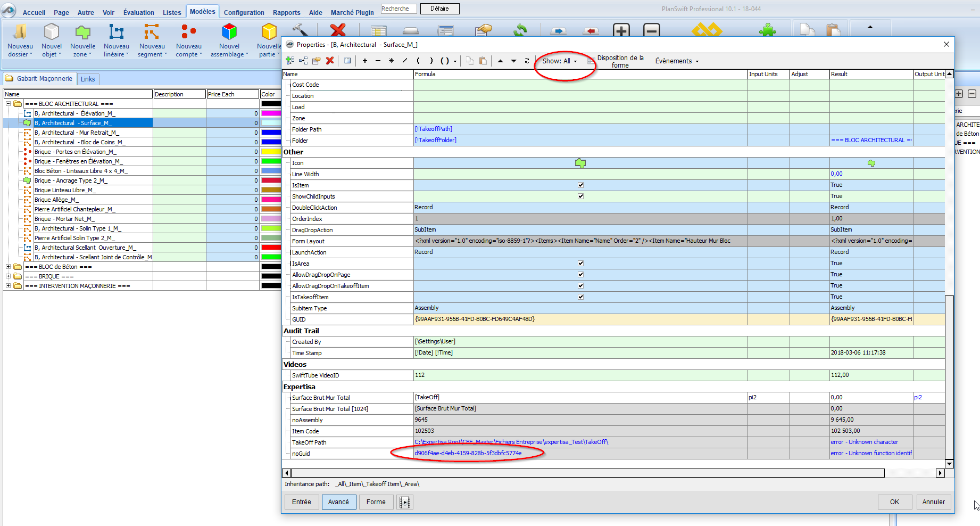Disable the AllowDragDropOnPage checkbox

click(580, 275)
